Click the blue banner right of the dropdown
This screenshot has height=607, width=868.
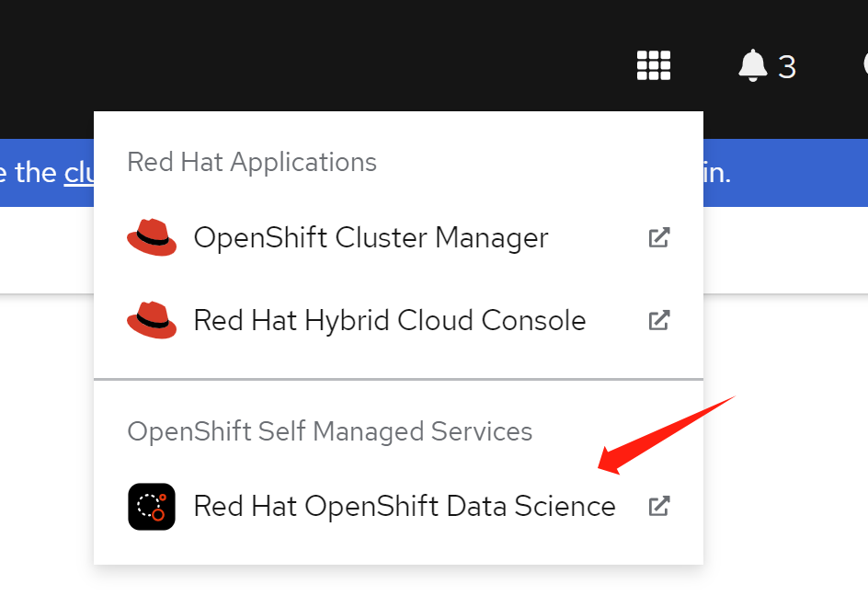tap(791, 173)
